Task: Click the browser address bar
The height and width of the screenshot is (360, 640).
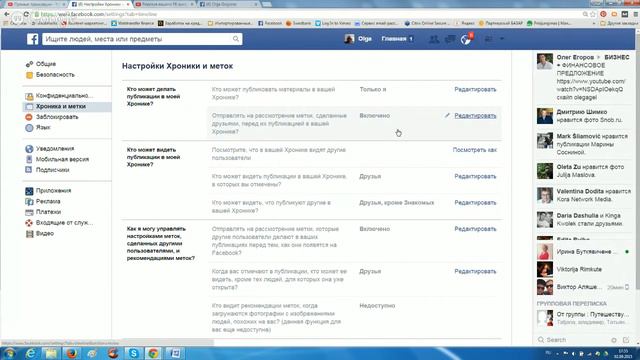Action: pyautogui.click(x=306, y=14)
